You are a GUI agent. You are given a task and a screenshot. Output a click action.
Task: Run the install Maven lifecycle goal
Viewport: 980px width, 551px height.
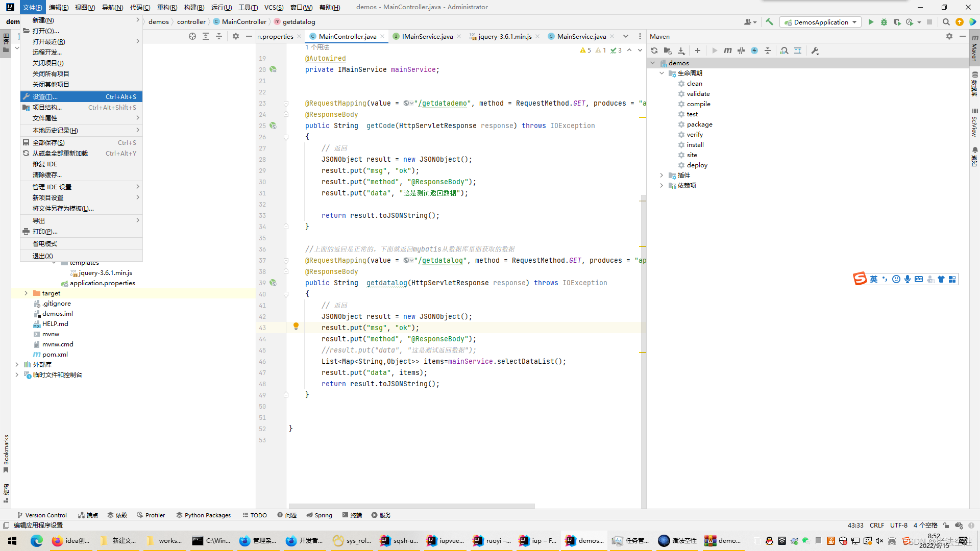click(x=694, y=144)
